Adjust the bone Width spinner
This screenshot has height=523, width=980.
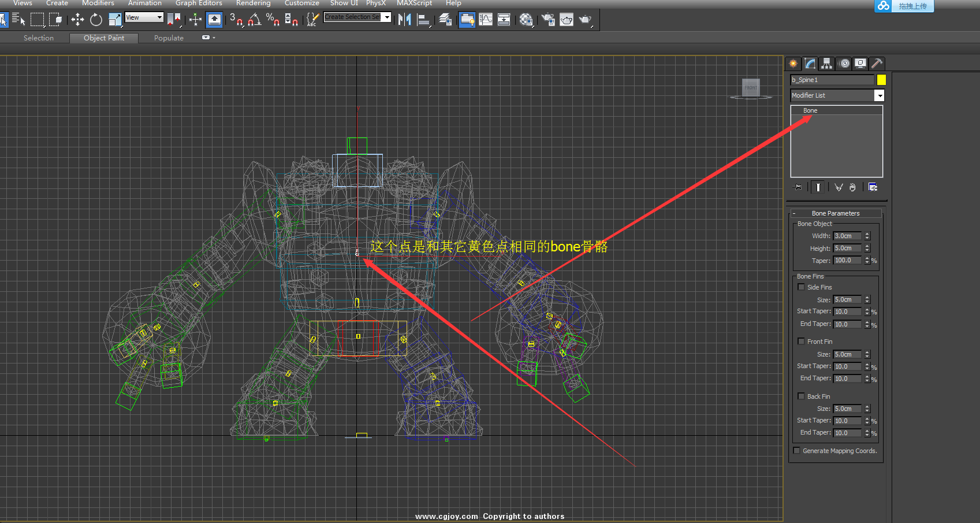point(867,236)
